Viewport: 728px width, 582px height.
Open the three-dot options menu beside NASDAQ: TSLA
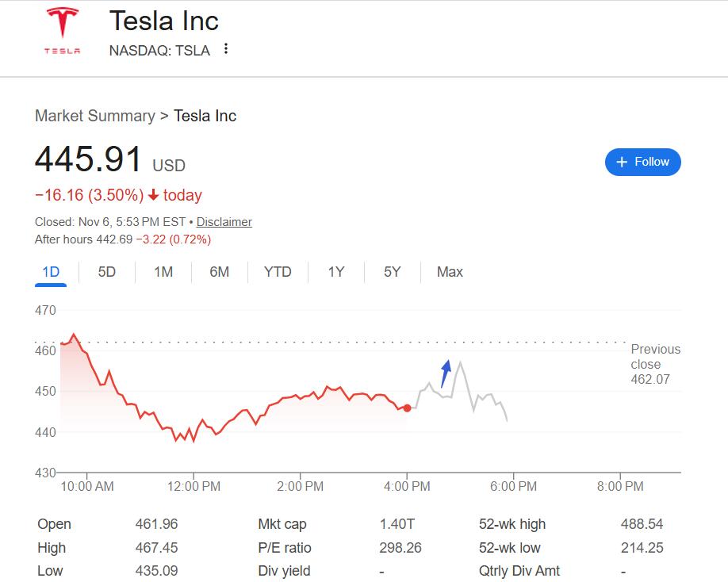click(x=226, y=49)
